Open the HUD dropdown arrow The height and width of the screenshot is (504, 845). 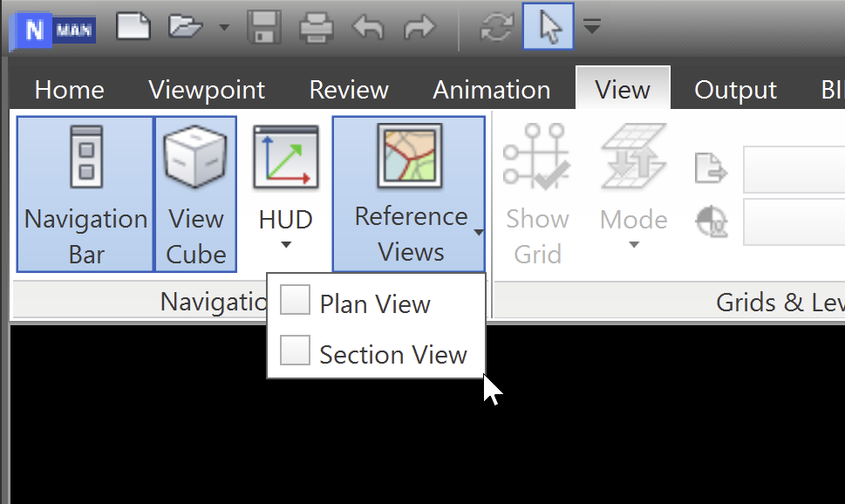click(285, 244)
